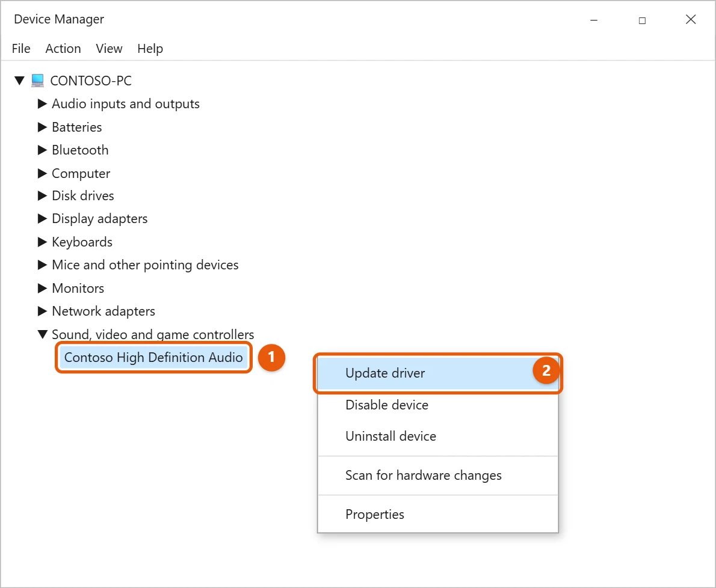Expand the Bluetooth category arrow

tap(42, 150)
